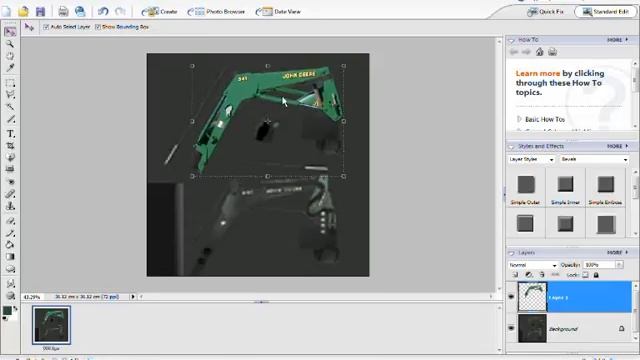
Task: Select the Crop tool
Action: [x=10, y=146]
